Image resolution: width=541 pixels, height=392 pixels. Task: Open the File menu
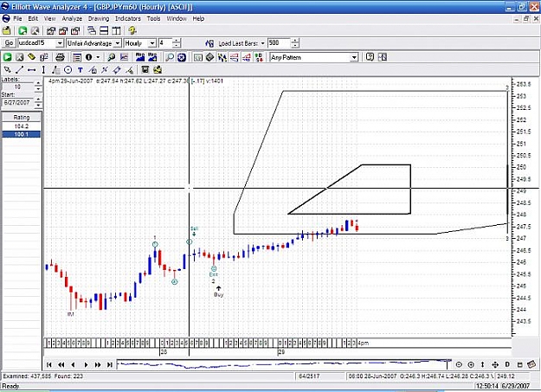pyautogui.click(x=17, y=19)
